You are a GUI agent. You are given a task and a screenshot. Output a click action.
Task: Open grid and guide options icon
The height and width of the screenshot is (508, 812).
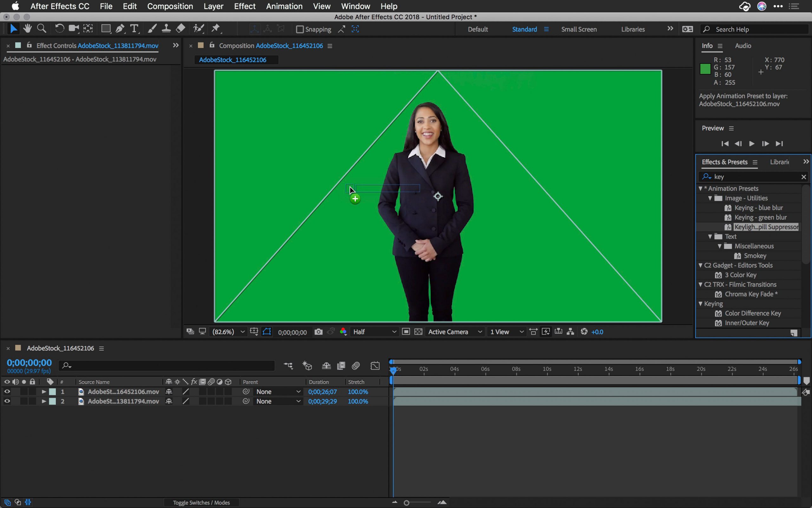(254, 332)
